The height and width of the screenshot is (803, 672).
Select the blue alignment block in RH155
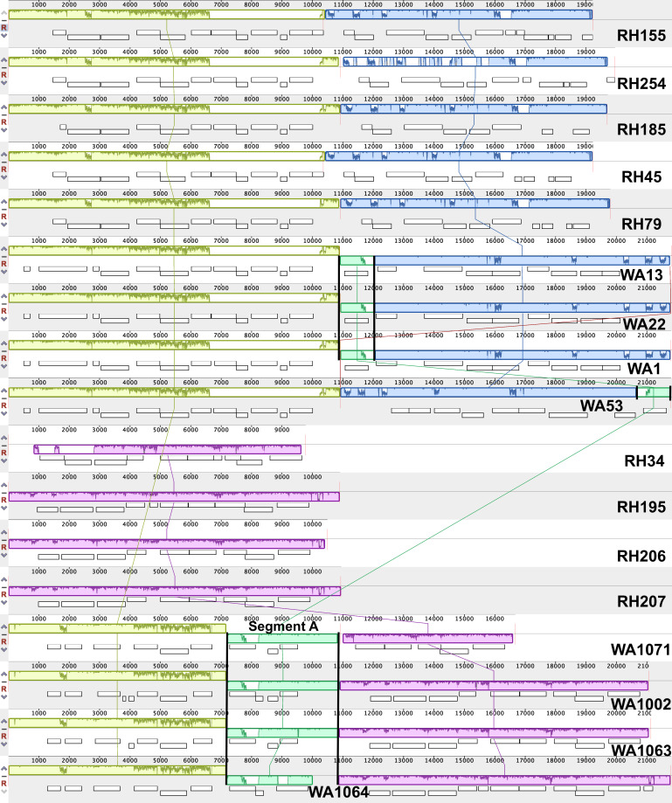pyautogui.click(x=459, y=14)
